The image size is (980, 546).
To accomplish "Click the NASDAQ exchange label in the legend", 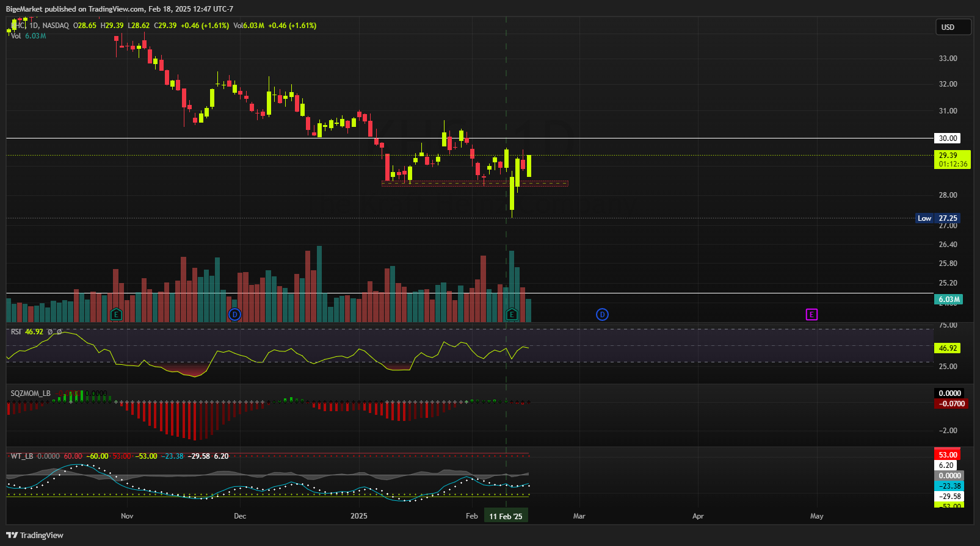I will 56,26.
